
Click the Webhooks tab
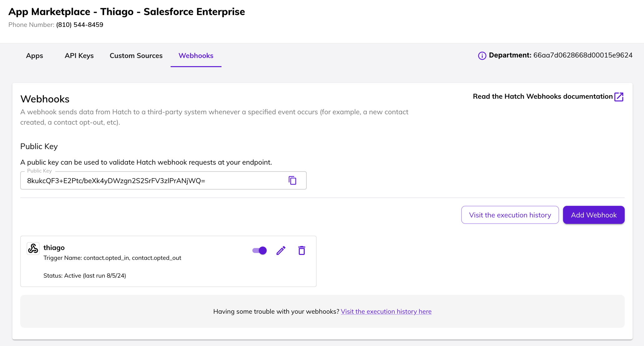tap(196, 56)
